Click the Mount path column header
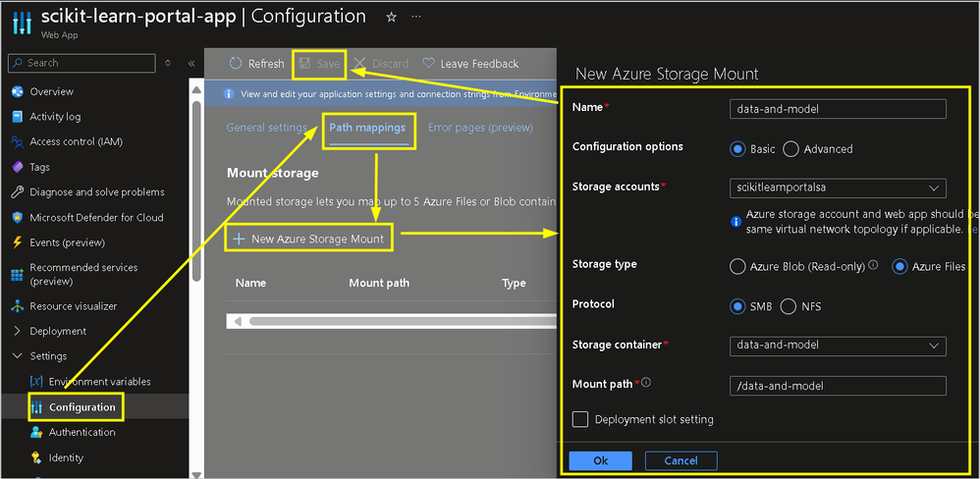The image size is (980, 479). 379,283
